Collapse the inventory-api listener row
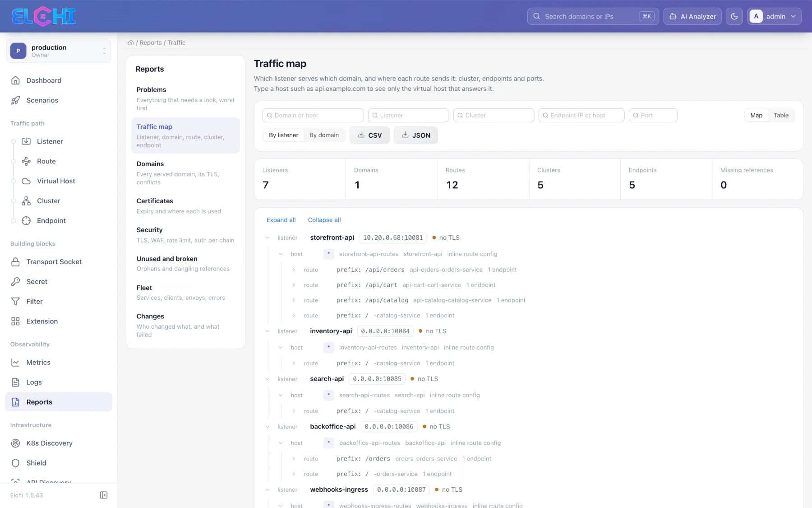 (x=268, y=331)
